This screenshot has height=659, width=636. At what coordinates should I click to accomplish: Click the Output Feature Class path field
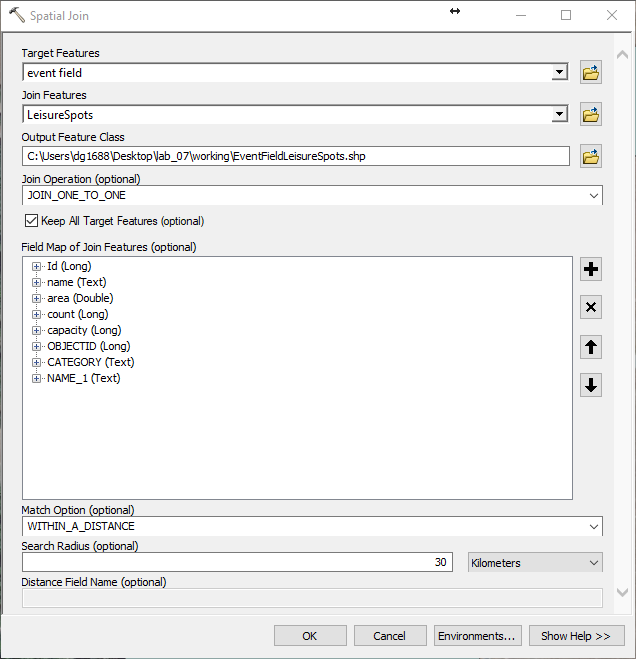pyautogui.click(x=296, y=156)
